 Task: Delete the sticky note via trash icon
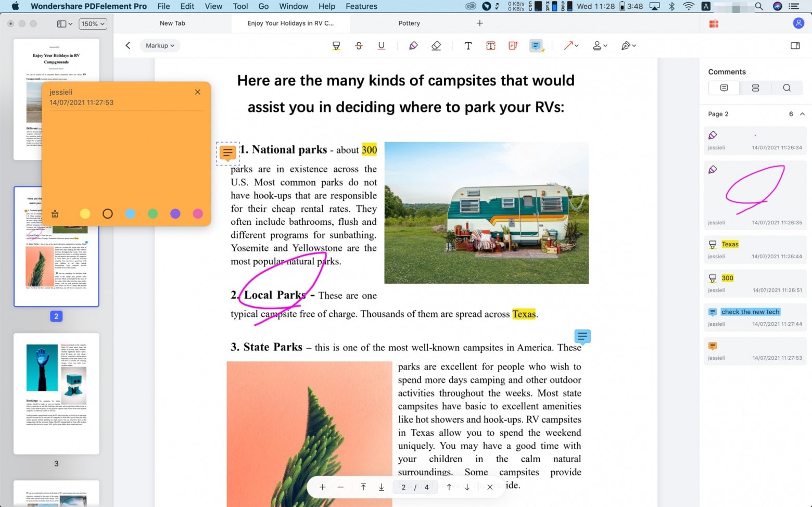[x=55, y=213]
